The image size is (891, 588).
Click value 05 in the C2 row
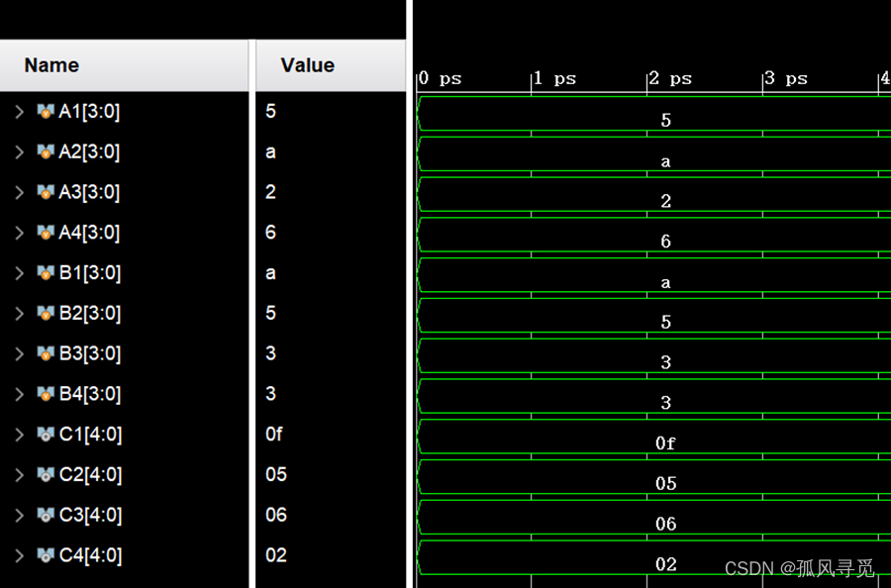pos(276,474)
